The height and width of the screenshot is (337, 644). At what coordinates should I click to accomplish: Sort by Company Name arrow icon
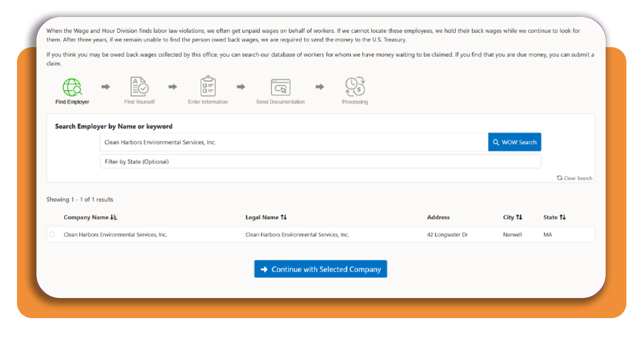point(114,217)
